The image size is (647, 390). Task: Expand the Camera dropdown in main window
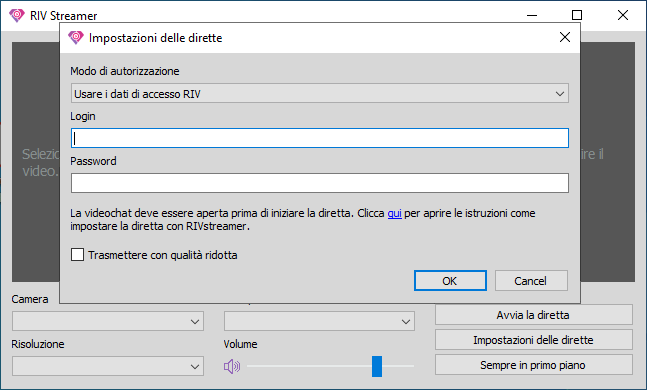click(x=108, y=321)
